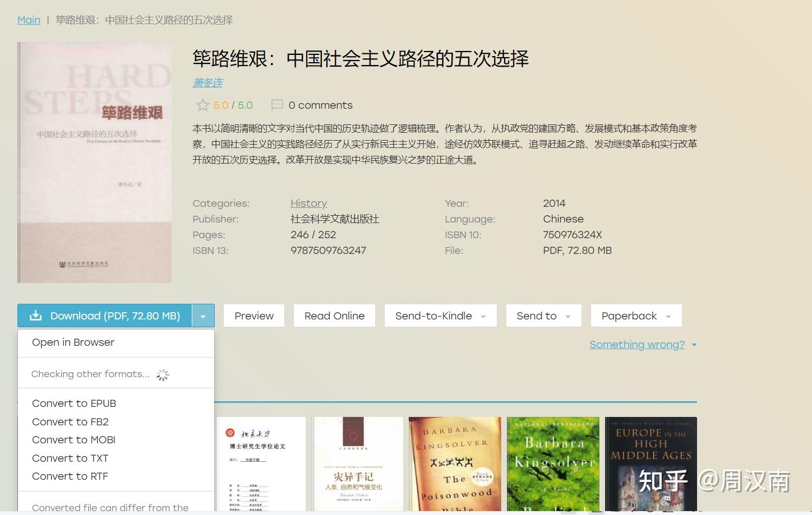Click the comments speech bubble icon

[277, 105]
